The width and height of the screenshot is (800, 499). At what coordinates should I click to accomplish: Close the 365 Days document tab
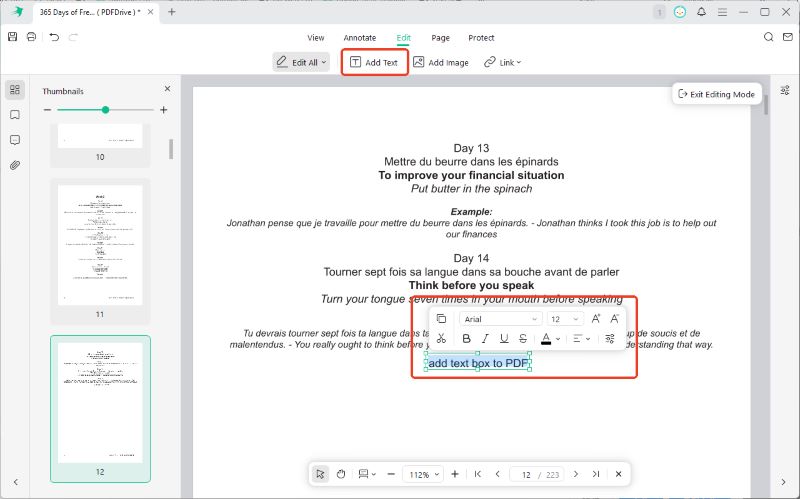(x=150, y=12)
